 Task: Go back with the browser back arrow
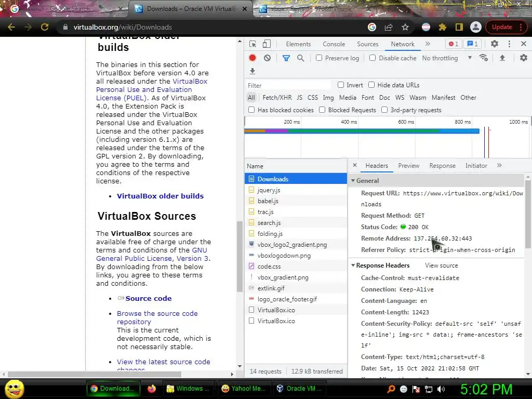11,27
